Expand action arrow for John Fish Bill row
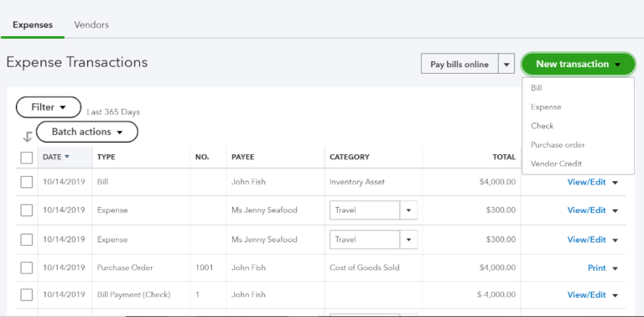 615,182
